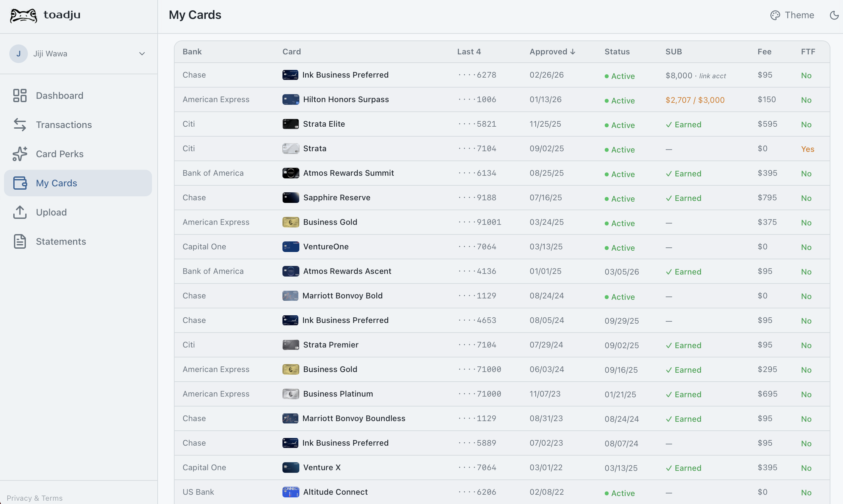
Task: Click the Business Gold 91001 card image
Action: point(291,222)
